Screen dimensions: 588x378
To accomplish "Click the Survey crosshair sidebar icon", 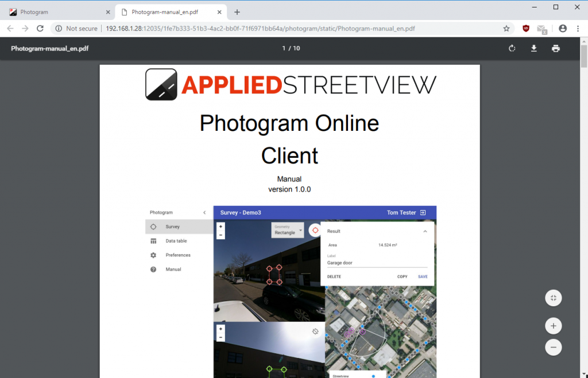I will [x=153, y=227].
